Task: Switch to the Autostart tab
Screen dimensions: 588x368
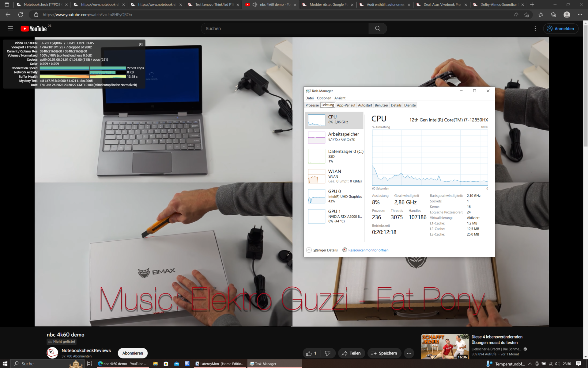Action: (x=365, y=105)
